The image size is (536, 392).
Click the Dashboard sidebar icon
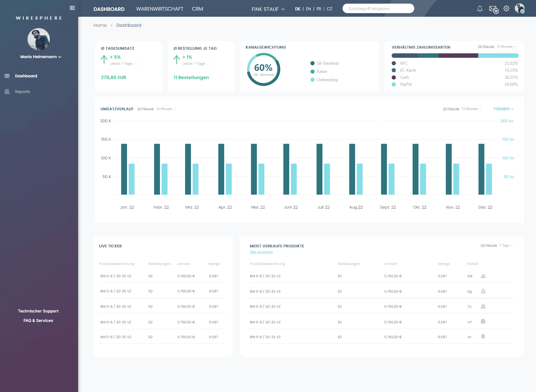click(x=7, y=76)
